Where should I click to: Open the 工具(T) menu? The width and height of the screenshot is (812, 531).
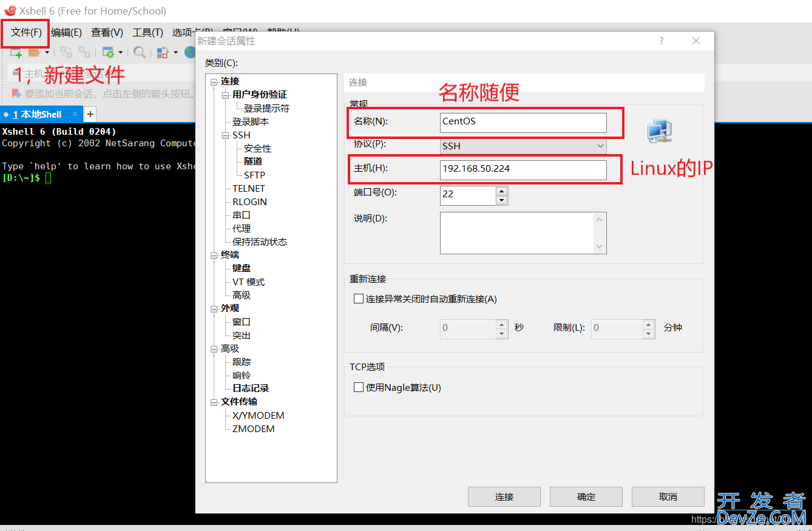pos(147,32)
